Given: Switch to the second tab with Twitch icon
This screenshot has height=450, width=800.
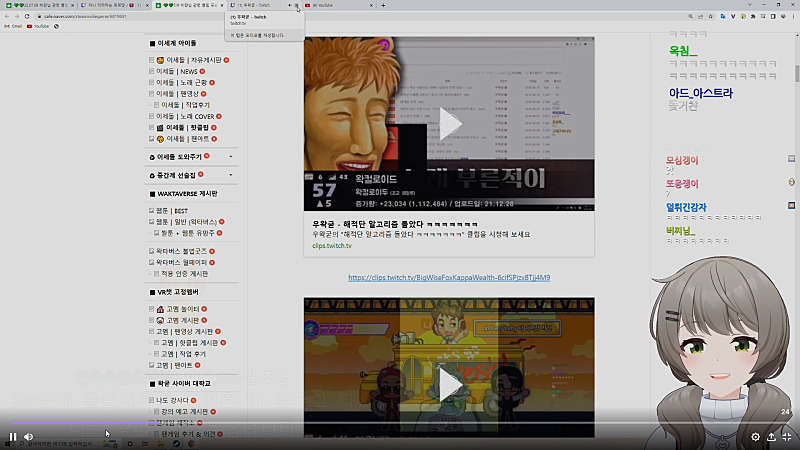Looking at the screenshot, I should (112, 5).
